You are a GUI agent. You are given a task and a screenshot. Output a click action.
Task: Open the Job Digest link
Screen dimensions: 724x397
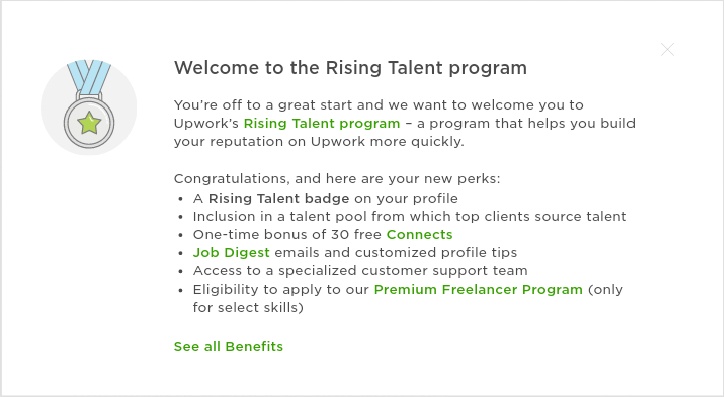tap(231, 253)
